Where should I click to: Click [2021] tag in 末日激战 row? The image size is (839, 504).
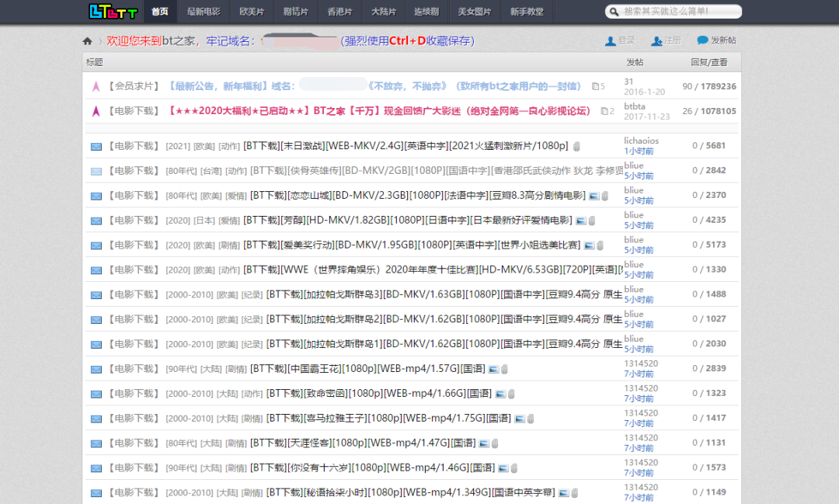tap(178, 147)
